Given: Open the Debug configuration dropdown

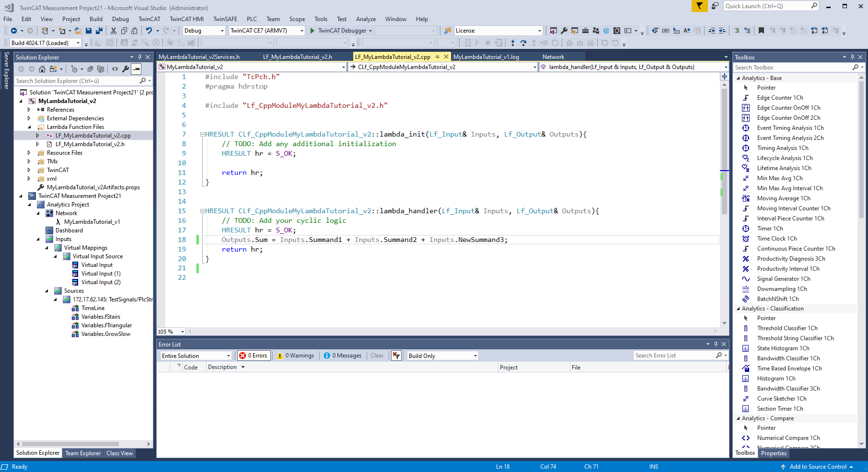Looking at the screenshot, I should (204, 31).
